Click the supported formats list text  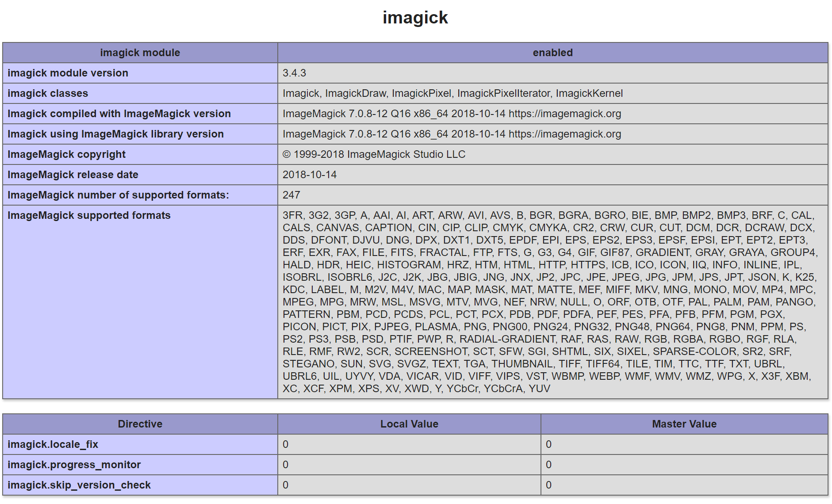click(550, 302)
